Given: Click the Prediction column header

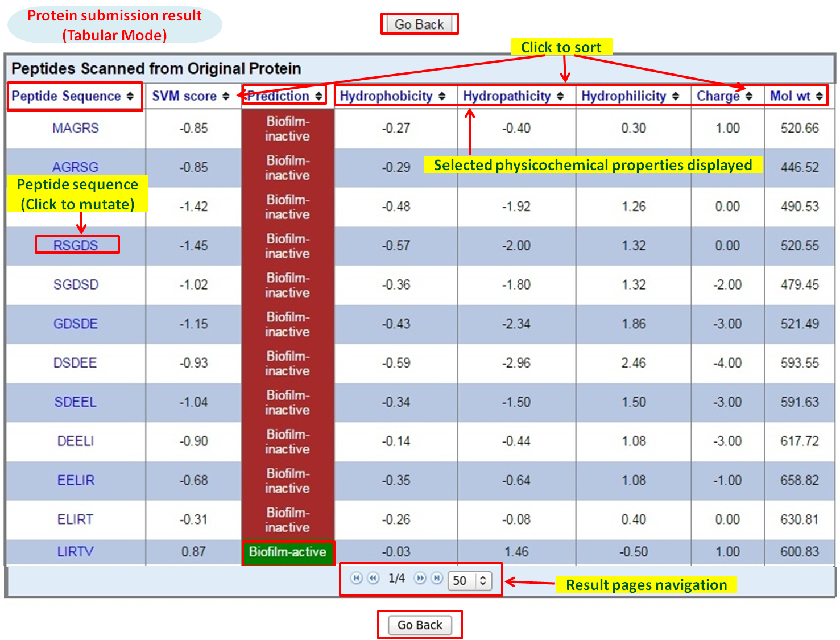Looking at the screenshot, I should tap(279, 96).
